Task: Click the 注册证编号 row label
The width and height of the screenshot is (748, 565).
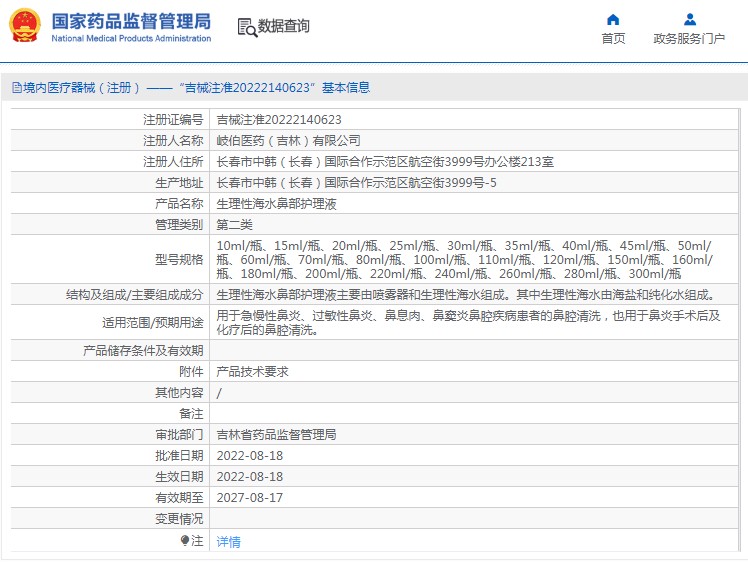Action: pyautogui.click(x=173, y=120)
